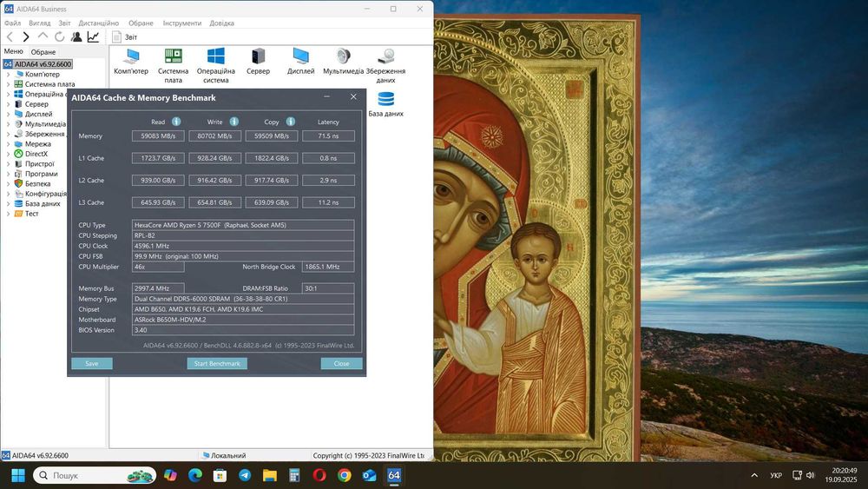
Task: Click the Start Benchmark button
Action: (217, 363)
